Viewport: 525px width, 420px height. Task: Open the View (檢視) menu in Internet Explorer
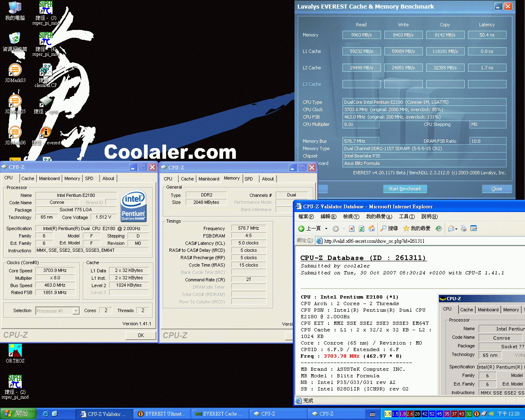(351, 217)
